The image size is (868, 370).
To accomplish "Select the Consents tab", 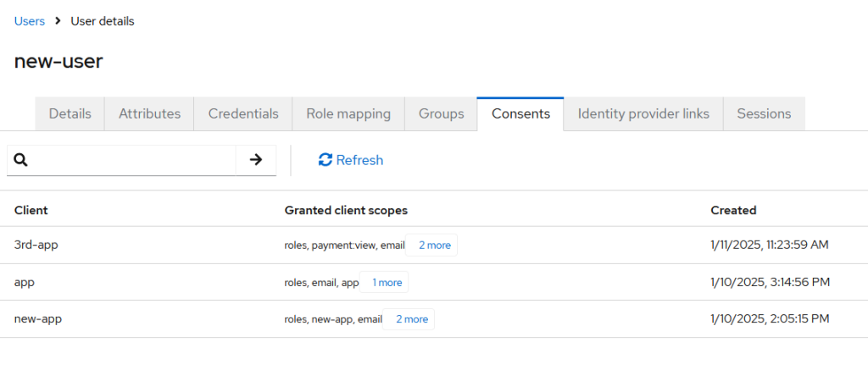I will tap(520, 114).
